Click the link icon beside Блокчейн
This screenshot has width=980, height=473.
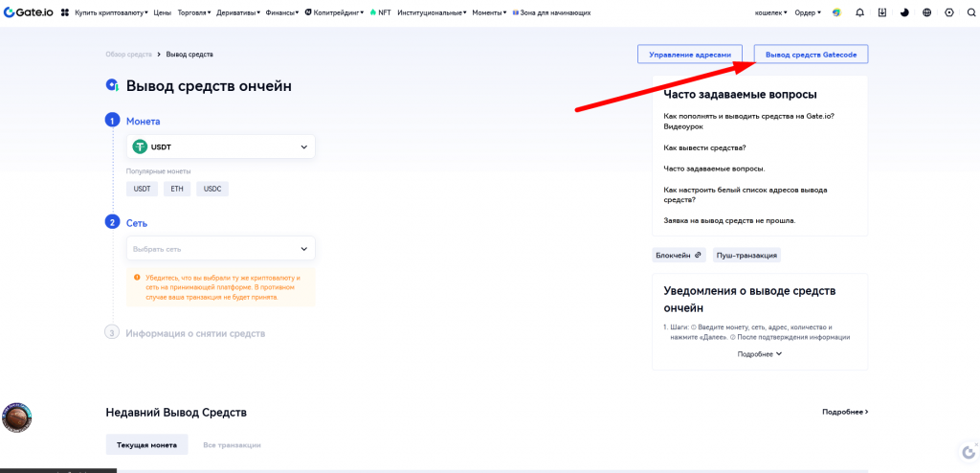click(x=698, y=255)
